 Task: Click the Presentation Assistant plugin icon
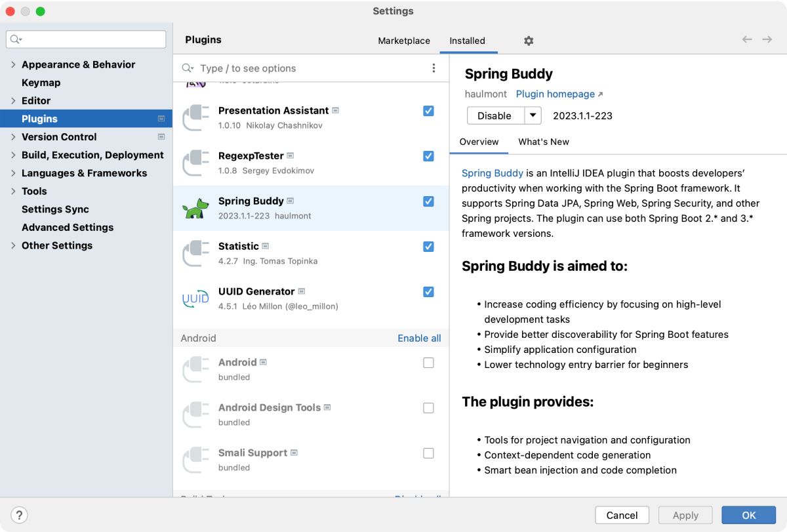pyautogui.click(x=195, y=115)
